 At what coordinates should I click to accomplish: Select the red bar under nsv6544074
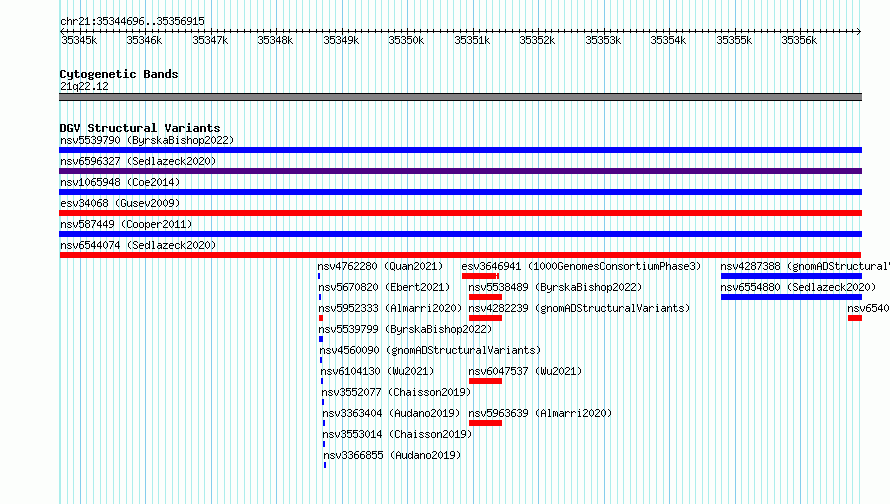[x=460, y=255]
